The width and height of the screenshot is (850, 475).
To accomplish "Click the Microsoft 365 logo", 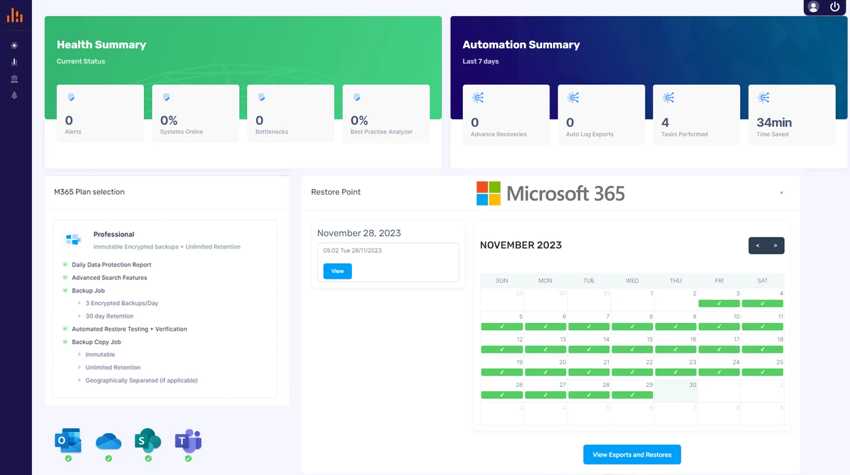I will coord(551,193).
